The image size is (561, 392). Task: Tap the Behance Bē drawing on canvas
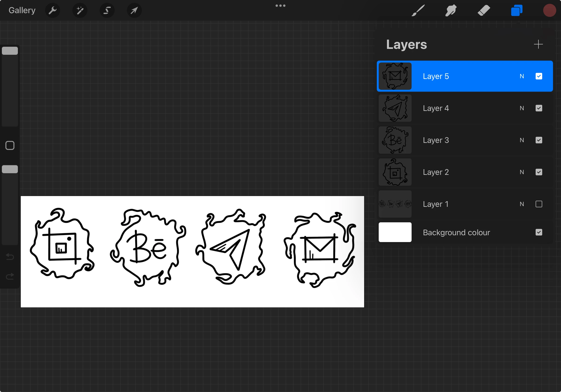[148, 247]
